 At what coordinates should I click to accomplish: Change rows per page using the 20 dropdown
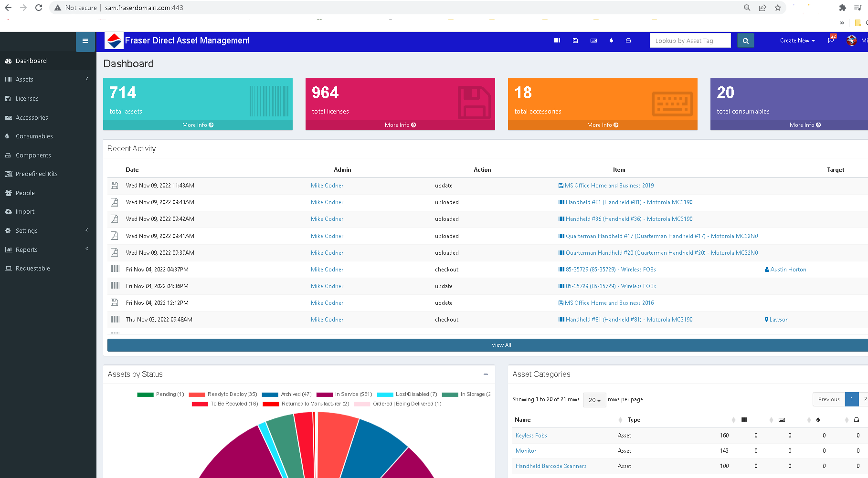(594, 400)
